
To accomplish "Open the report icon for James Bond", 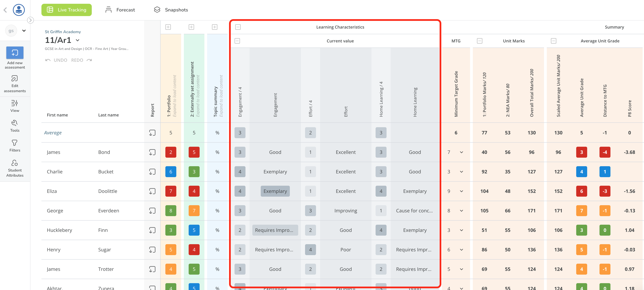I will (x=152, y=152).
